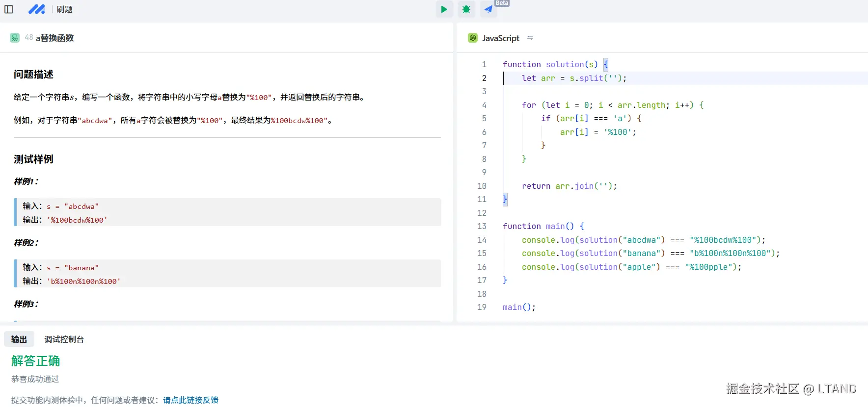
Task: Click the 问题描述 heading
Action: (x=33, y=75)
